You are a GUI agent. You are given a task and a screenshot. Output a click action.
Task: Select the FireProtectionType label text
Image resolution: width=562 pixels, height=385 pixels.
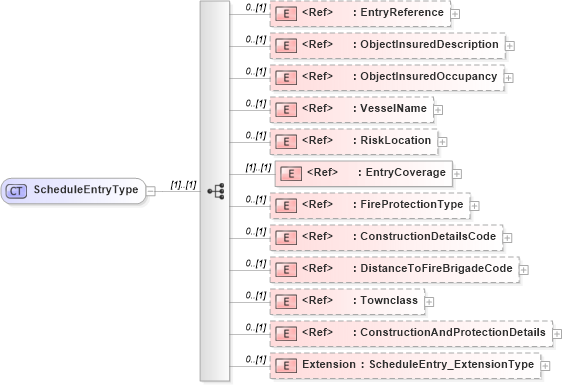(x=412, y=204)
